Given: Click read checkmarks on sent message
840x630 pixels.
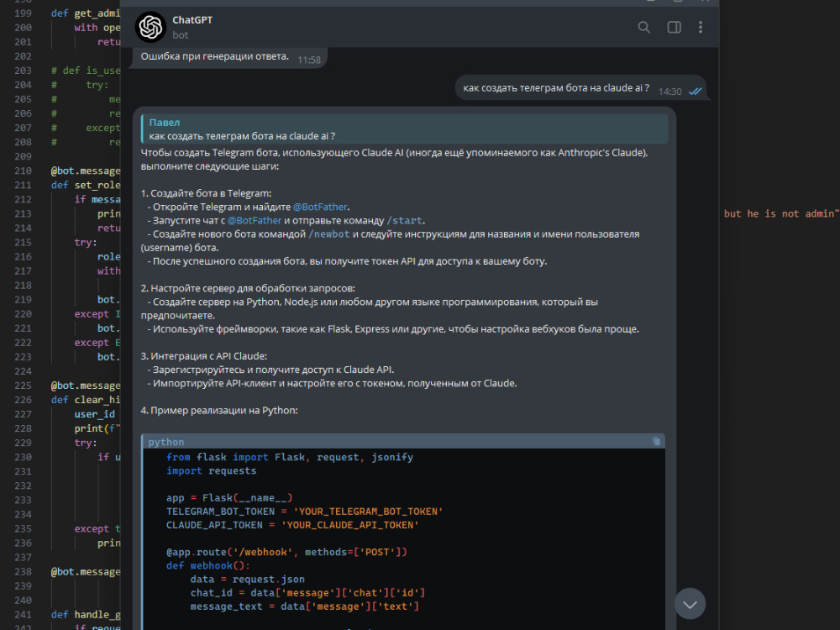Looking at the screenshot, I should (695, 91).
